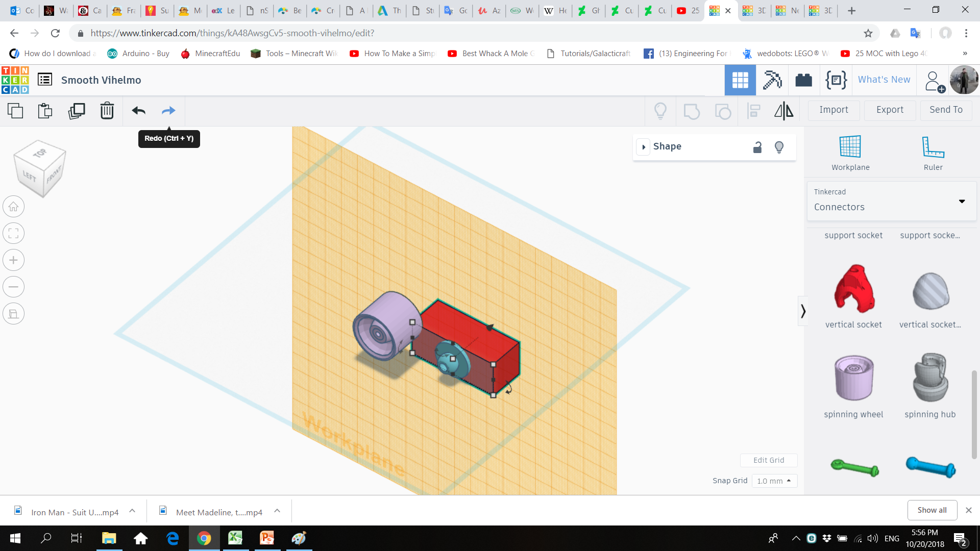Click the Redo arrow icon

(x=168, y=111)
